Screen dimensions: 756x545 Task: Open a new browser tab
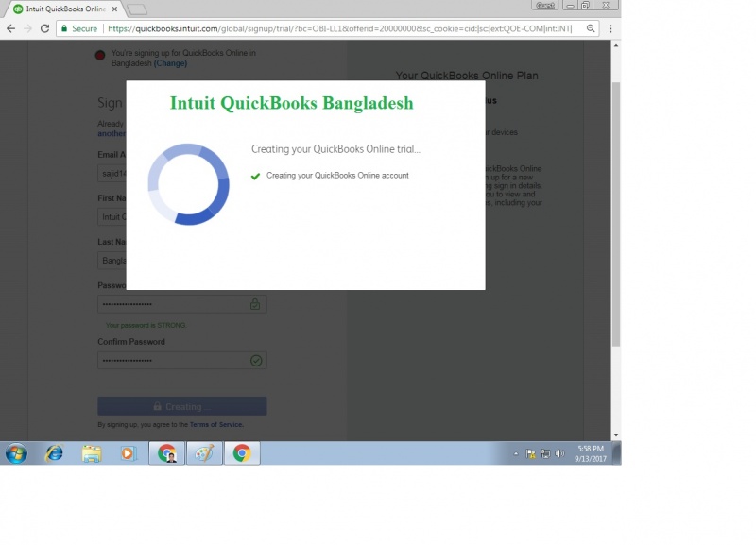(137, 9)
